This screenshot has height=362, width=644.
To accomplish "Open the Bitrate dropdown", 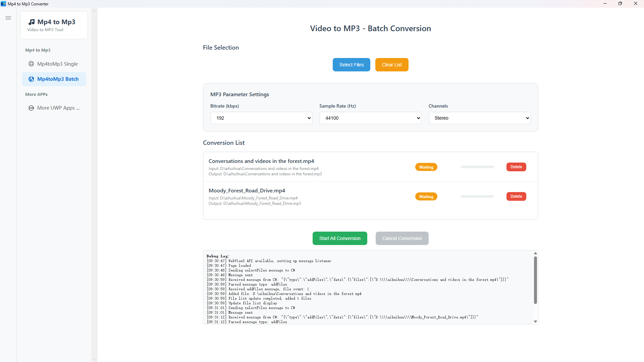I will pyautogui.click(x=261, y=118).
